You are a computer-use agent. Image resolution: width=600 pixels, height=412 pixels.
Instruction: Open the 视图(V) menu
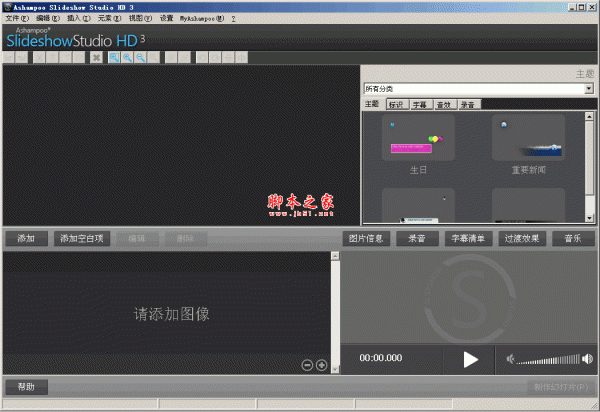pyautogui.click(x=140, y=18)
